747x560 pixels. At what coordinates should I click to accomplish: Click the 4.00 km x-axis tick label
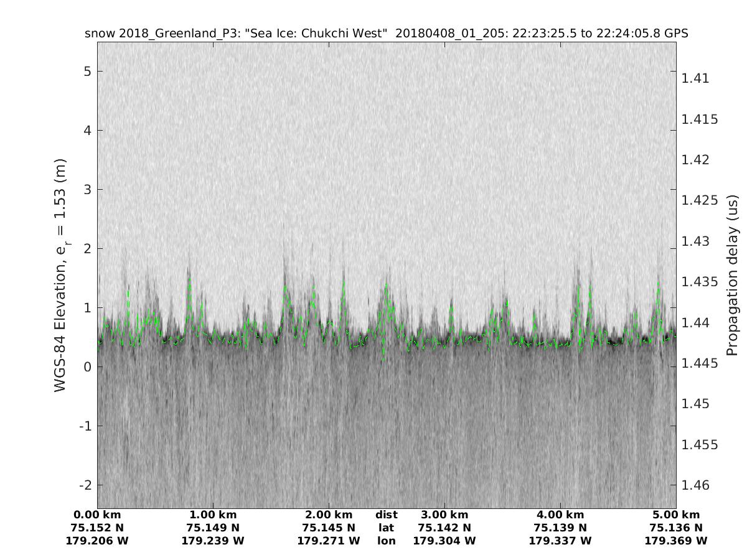coord(560,515)
